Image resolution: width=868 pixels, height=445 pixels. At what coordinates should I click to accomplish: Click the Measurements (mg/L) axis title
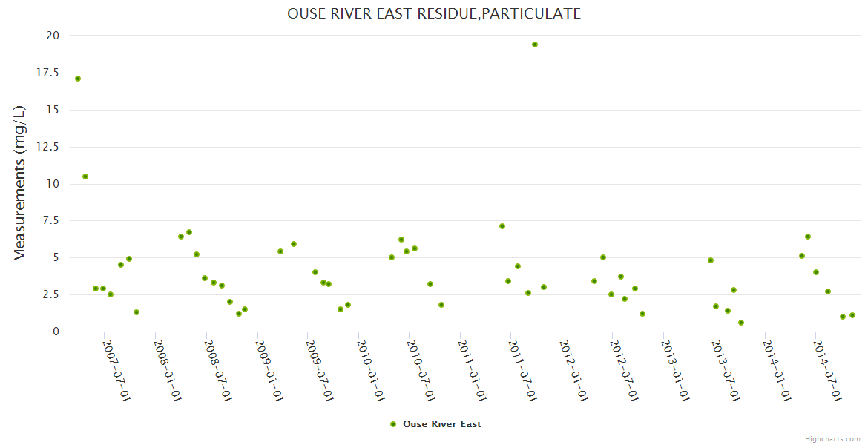coord(20,183)
